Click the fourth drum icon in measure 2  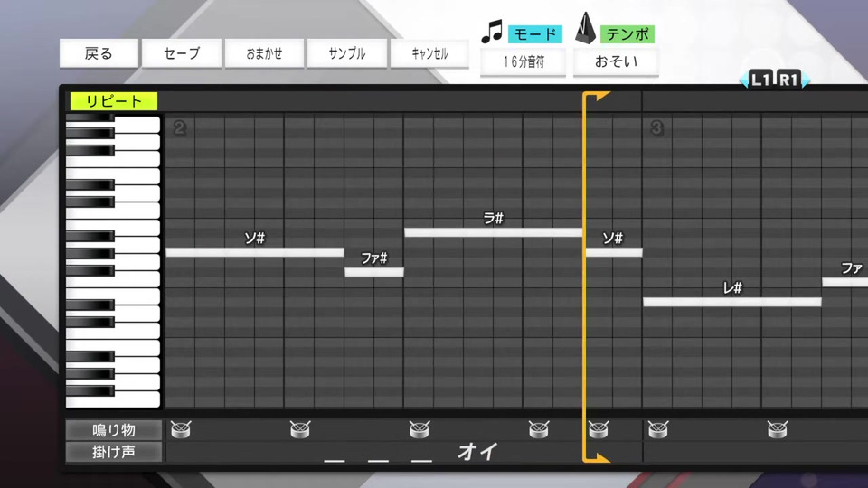[539, 429]
